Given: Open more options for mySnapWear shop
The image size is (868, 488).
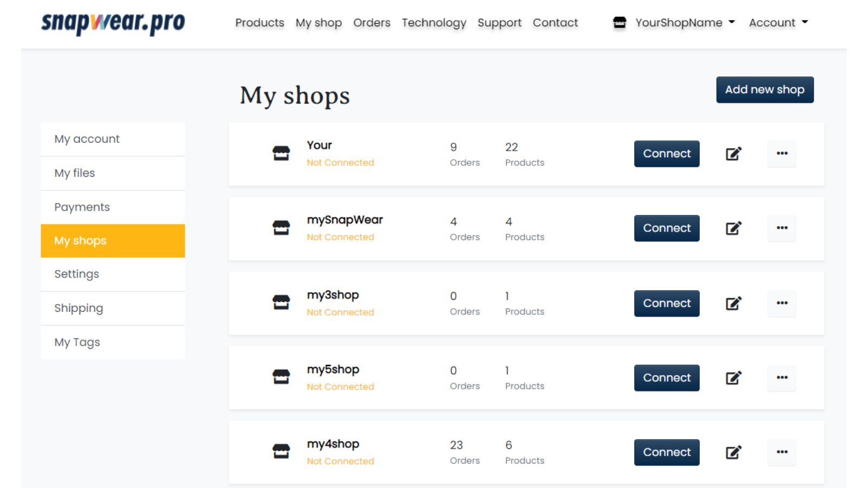Looking at the screenshot, I should coord(782,228).
